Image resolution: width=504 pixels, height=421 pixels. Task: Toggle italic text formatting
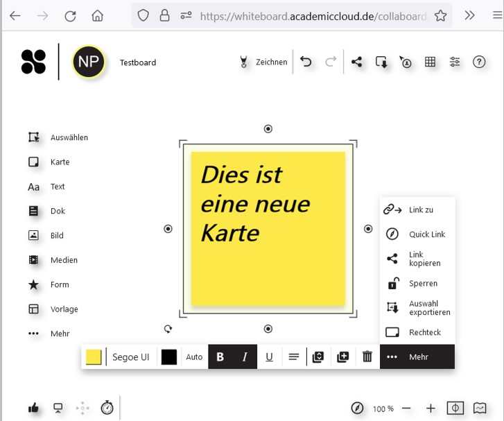click(x=245, y=357)
